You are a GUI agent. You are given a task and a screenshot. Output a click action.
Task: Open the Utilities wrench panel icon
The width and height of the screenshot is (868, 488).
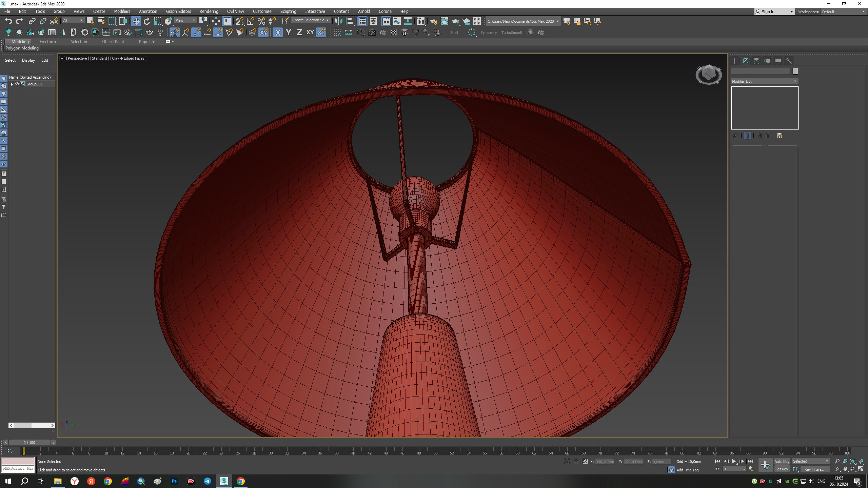789,61
